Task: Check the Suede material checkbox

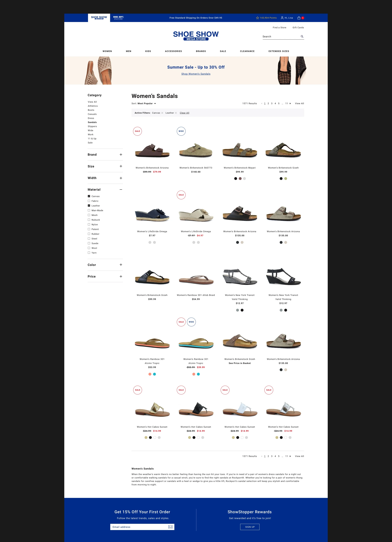Action: click(89, 243)
